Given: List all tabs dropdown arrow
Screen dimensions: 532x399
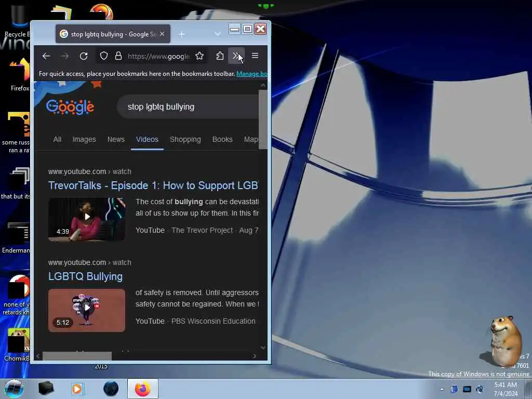Looking at the screenshot, I should tap(218, 34).
